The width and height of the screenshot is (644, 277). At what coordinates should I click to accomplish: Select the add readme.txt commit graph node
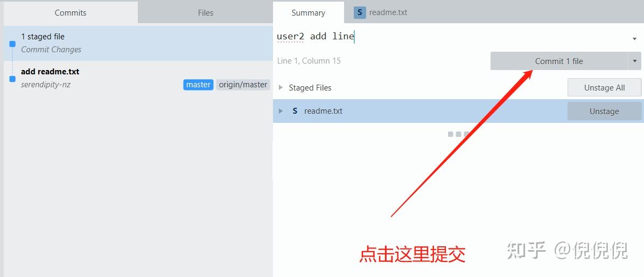pyautogui.click(x=12, y=79)
